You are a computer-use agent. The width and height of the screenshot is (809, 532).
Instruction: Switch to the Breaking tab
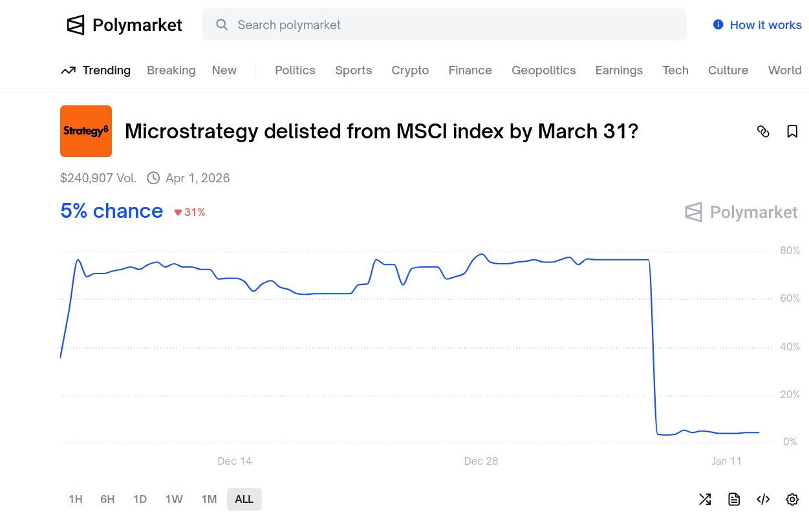pos(171,70)
